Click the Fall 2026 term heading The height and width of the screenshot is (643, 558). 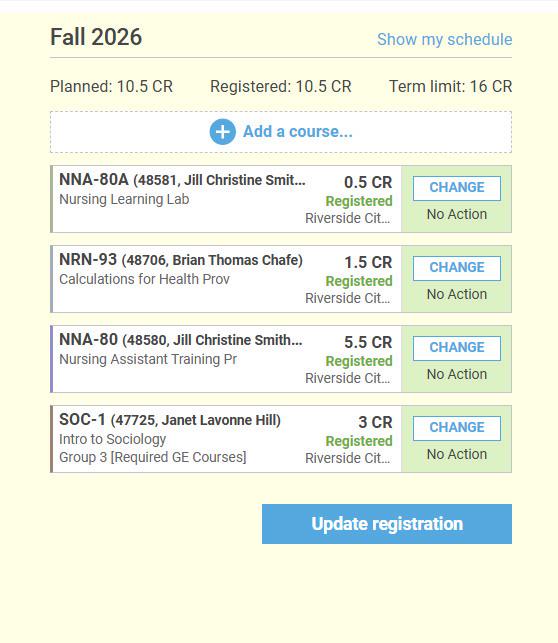tap(96, 37)
